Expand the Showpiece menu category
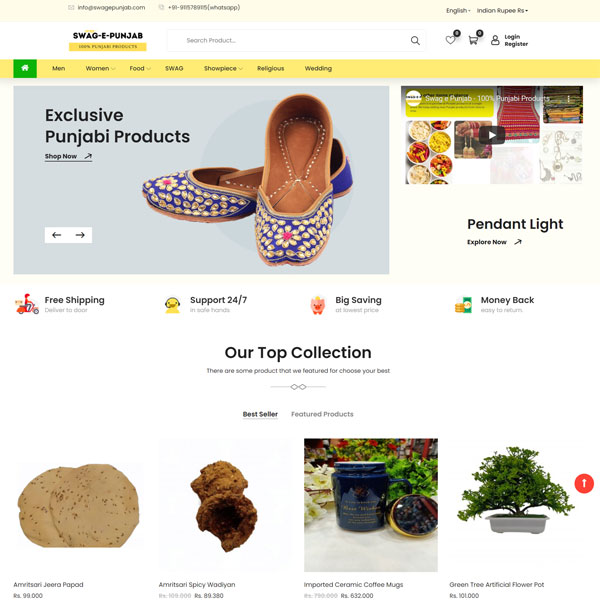This screenshot has width=600, height=600. tap(223, 68)
